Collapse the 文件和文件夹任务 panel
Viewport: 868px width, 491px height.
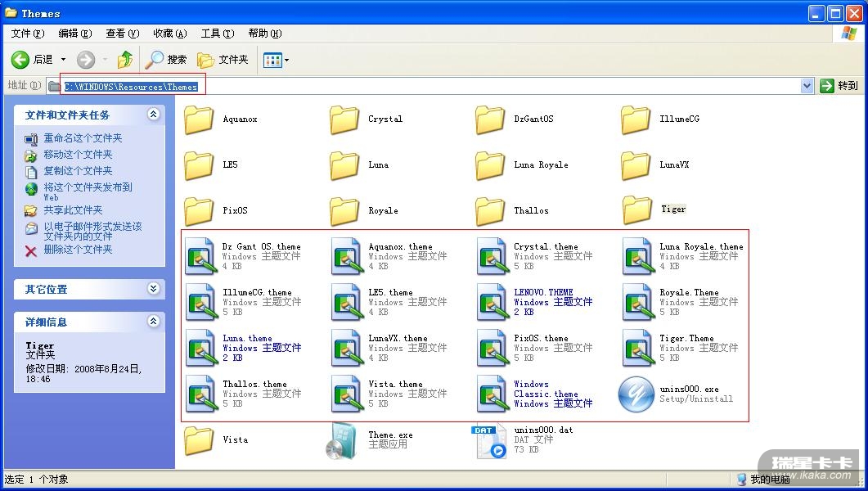click(x=153, y=115)
